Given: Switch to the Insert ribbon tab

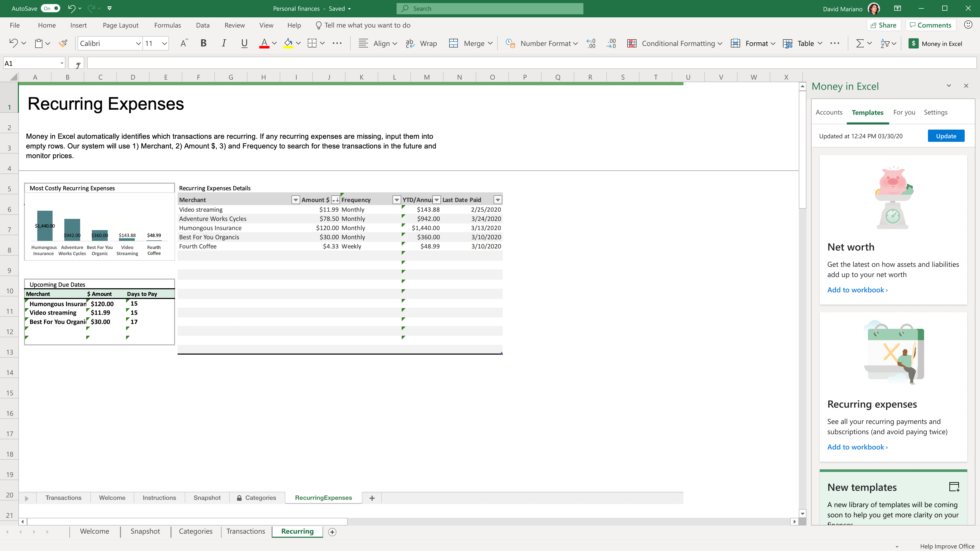Looking at the screenshot, I should click(x=78, y=25).
